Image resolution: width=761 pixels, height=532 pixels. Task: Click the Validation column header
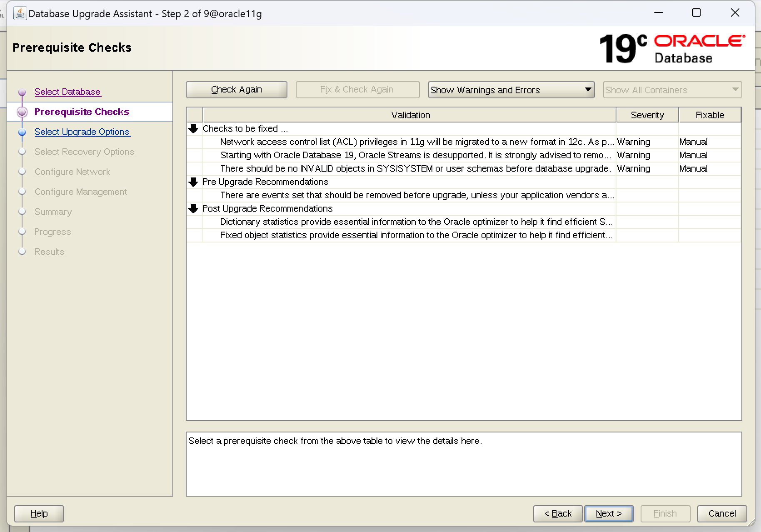click(x=410, y=115)
